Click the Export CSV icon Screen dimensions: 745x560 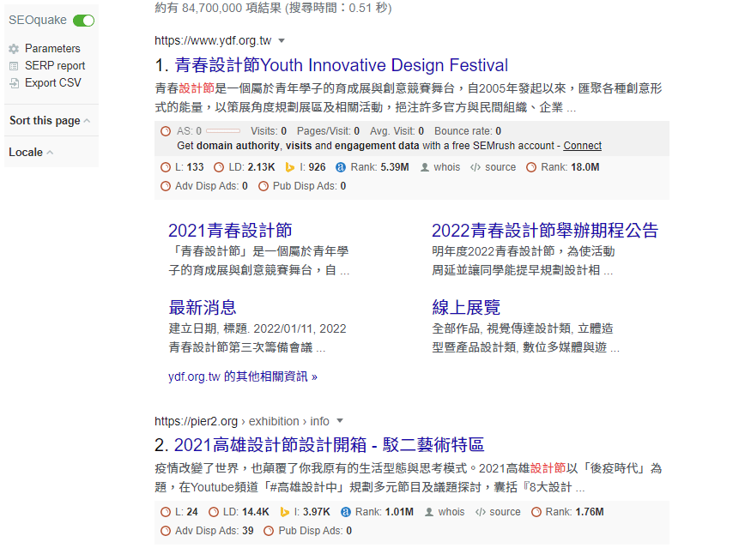pyautogui.click(x=15, y=83)
